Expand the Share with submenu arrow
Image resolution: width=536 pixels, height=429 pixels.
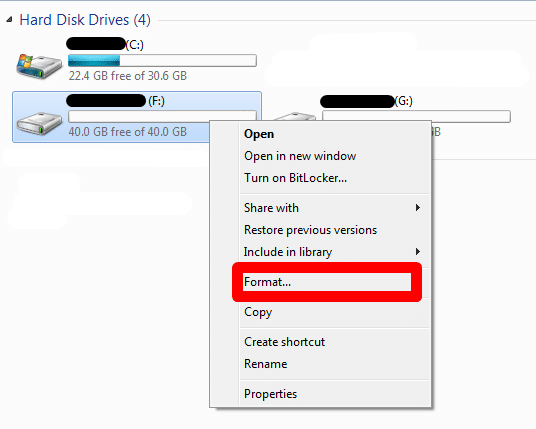(x=417, y=207)
